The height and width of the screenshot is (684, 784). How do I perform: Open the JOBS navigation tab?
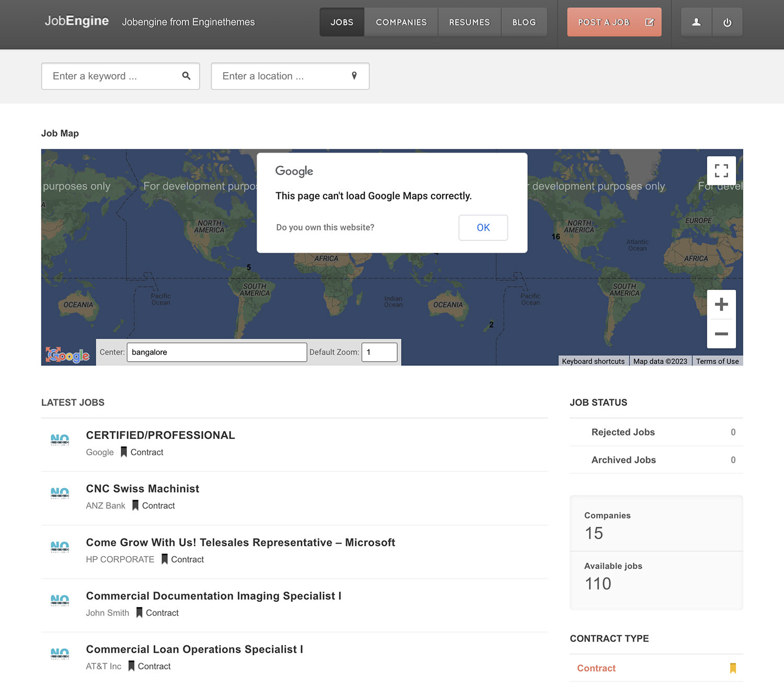pyautogui.click(x=342, y=22)
